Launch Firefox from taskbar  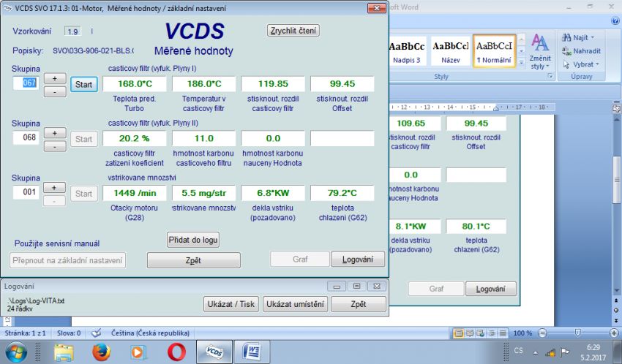pyautogui.click(x=101, y=352)
